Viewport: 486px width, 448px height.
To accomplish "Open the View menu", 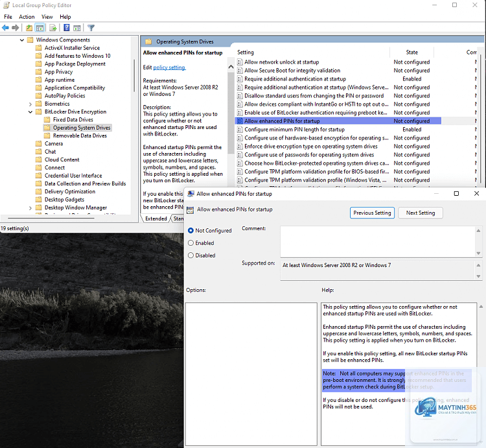I will point(47,17).
